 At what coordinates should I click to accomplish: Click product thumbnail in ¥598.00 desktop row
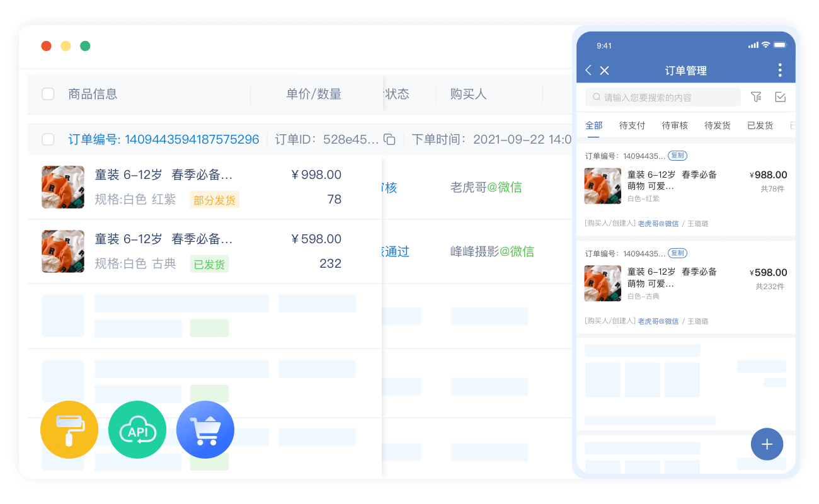point(63,251)
